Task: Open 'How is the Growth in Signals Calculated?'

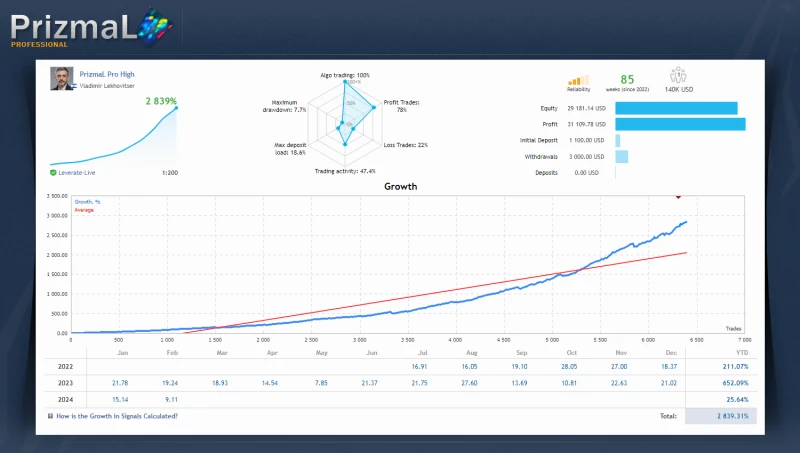Action: click(117, 416)
